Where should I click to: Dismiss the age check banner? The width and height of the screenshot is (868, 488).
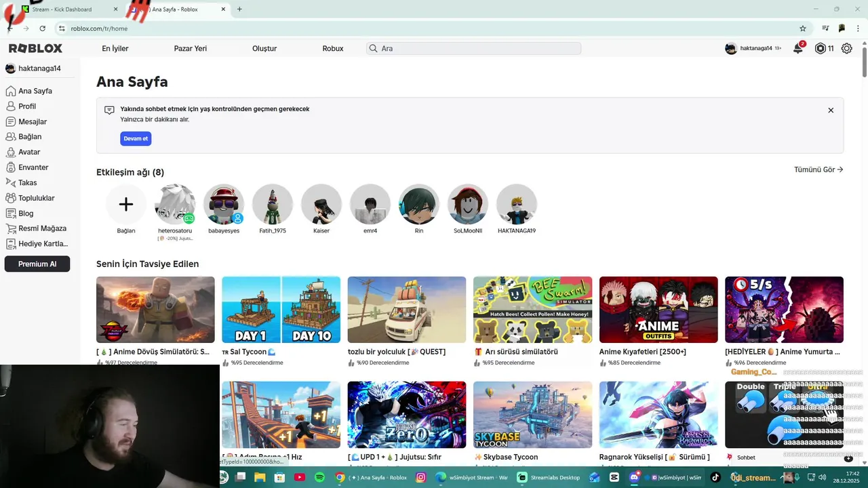831,110
